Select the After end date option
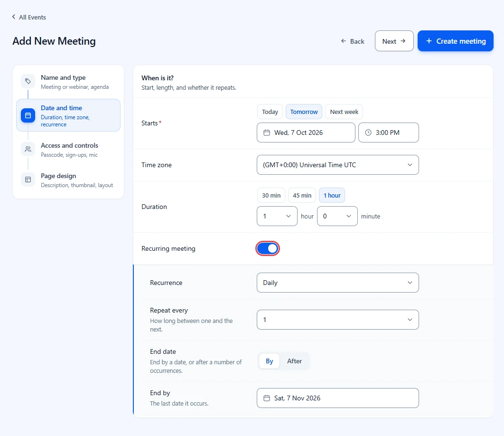This screenshot has height=436, width=504. [294, 361]
